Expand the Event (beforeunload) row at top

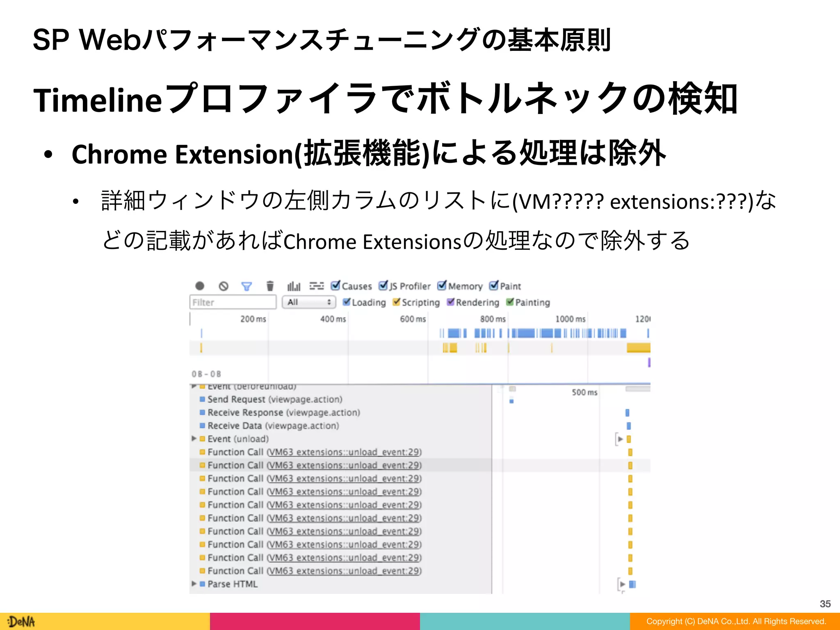pos(194,386)
